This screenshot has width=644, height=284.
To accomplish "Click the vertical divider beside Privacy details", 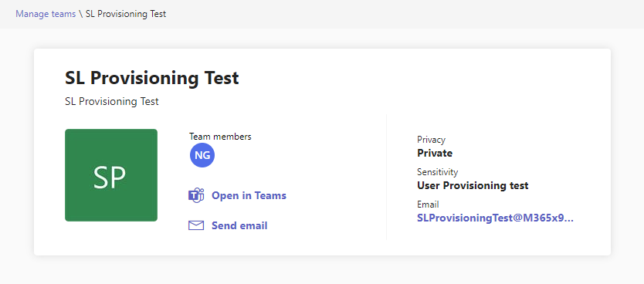I will [387, 177].
